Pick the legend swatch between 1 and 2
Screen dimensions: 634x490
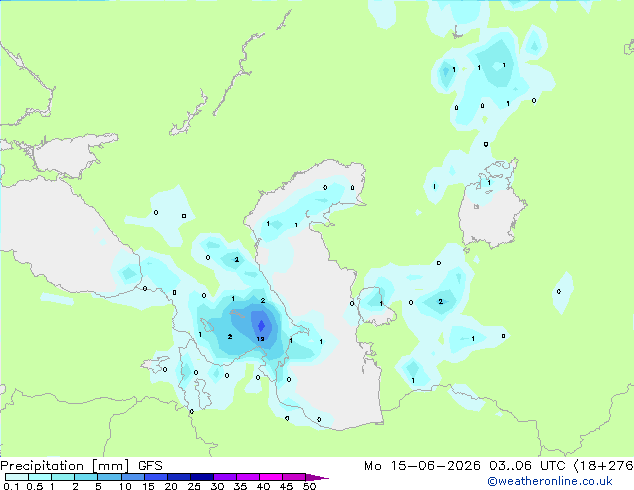coord(63,477)
